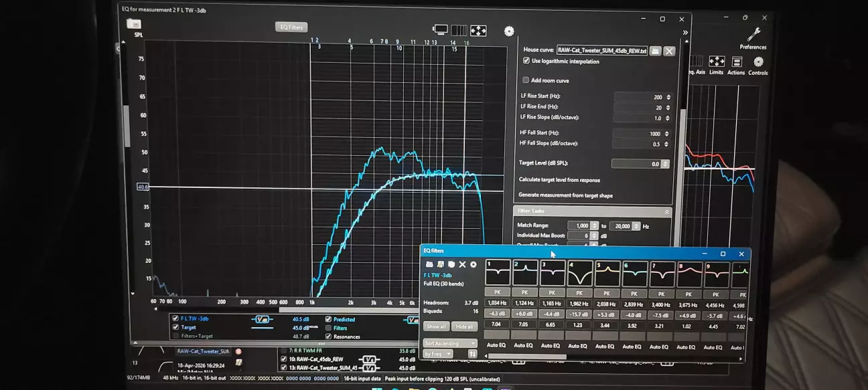This screenshot has height=390, width=868.
Task: Collapse the Filter Tasks section
Action: tap(666, 211)
